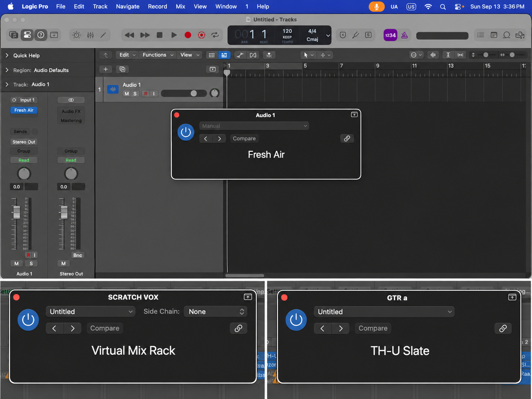Toggle the Solo S control bar icon
Image resolution: width=532 pixels, height=399 pixels.
click(x=368, y=35)
